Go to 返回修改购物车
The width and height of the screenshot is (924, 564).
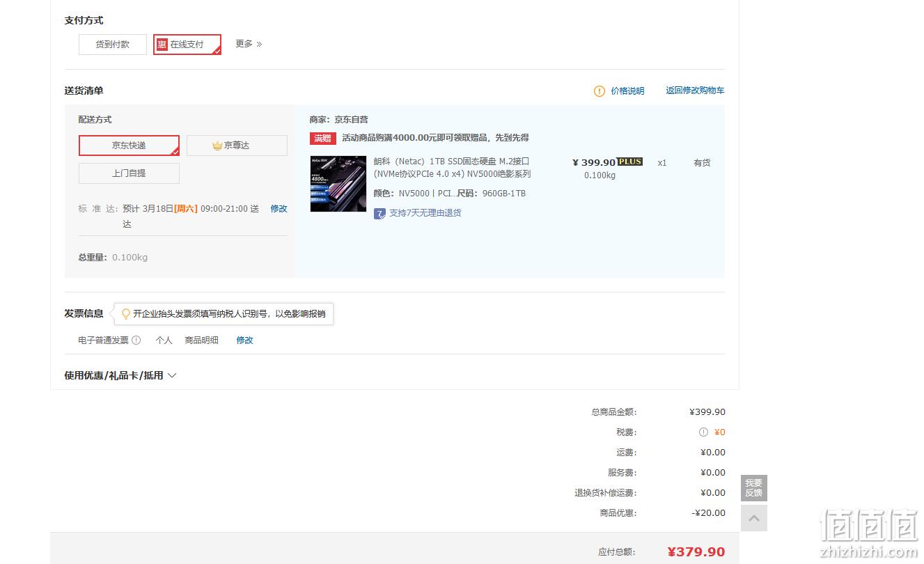click(x=695, y=91)
